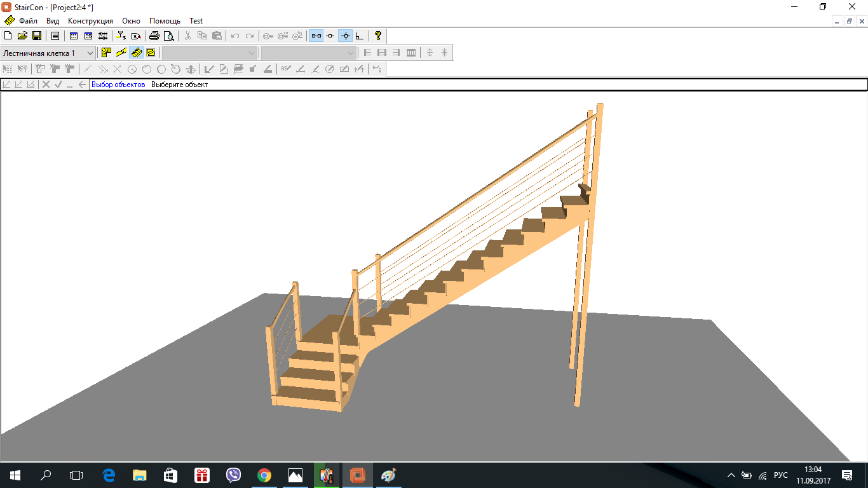Create a new project with the blank page icon
This screenshot has height=488, width=868.
tap(8, 36)
